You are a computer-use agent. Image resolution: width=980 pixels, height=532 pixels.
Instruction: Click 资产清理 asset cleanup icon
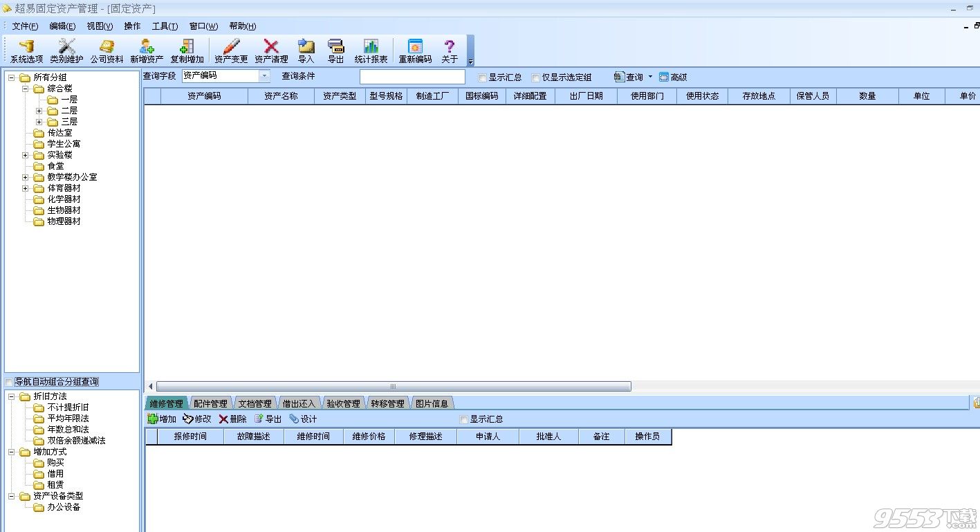tap(271, 51)
